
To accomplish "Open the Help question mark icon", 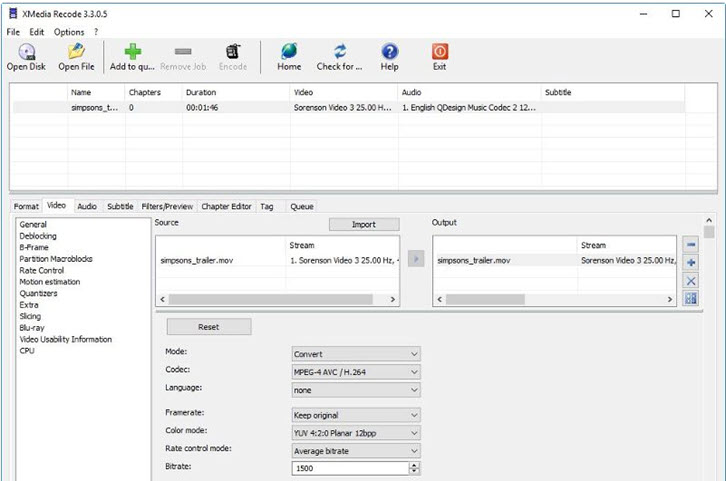I will (x=389, y=52).
